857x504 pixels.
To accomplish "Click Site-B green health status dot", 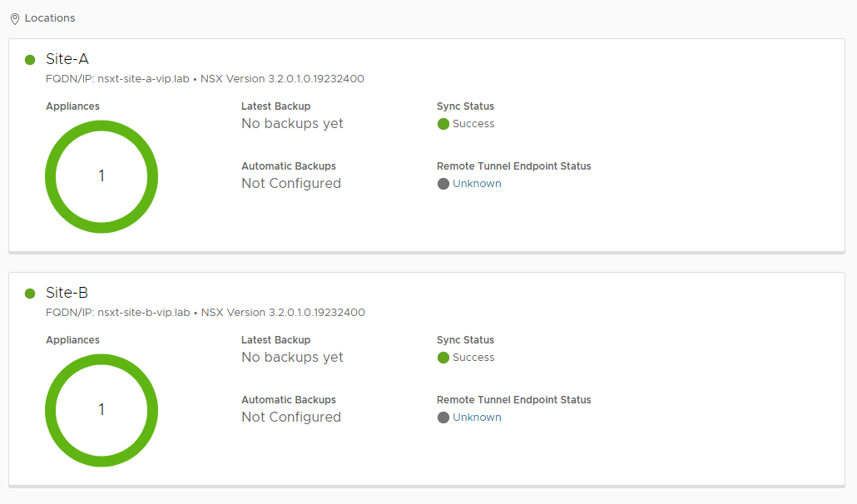I will pos(30,294).
